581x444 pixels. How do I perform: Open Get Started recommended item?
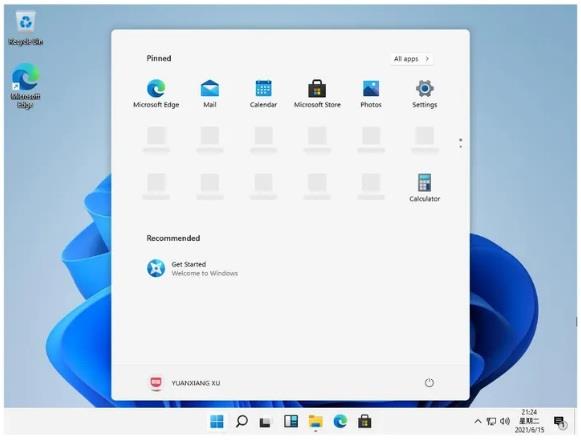pos(192,268)
